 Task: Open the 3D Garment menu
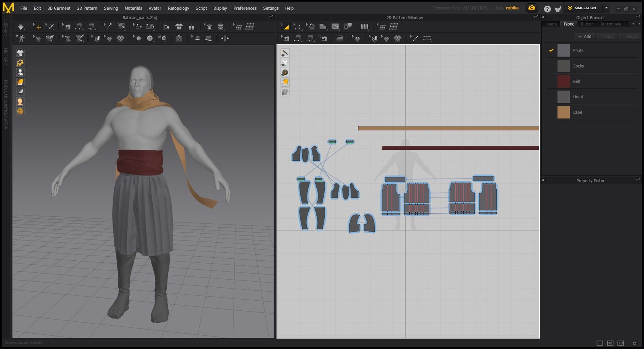(59, 8)
